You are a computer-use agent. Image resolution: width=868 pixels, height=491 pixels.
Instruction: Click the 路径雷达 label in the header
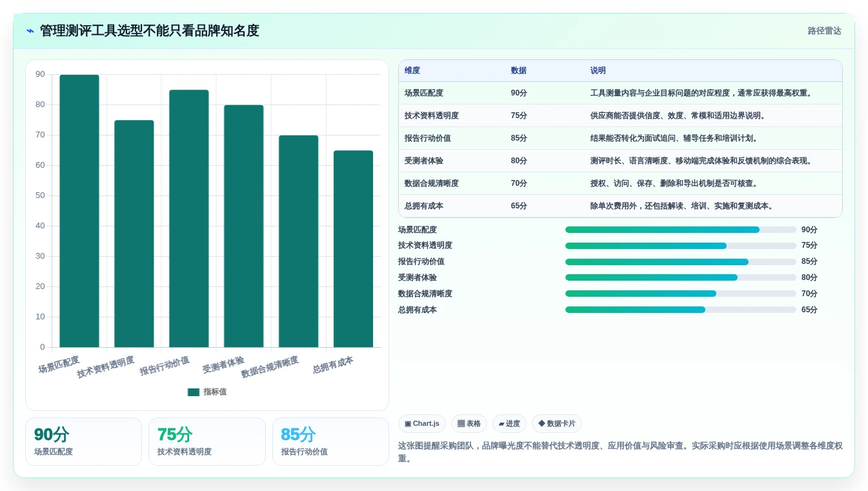click(824, 31)
